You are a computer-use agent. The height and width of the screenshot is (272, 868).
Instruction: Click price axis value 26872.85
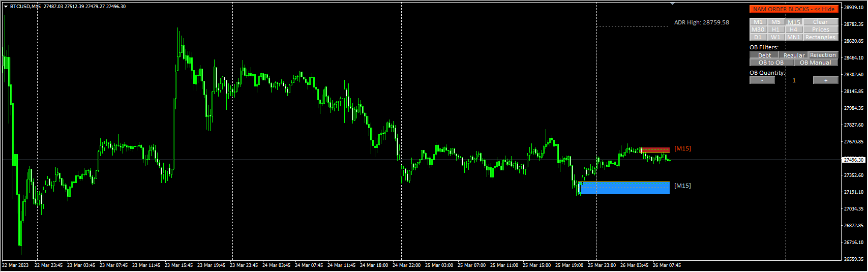click(854, 226)
